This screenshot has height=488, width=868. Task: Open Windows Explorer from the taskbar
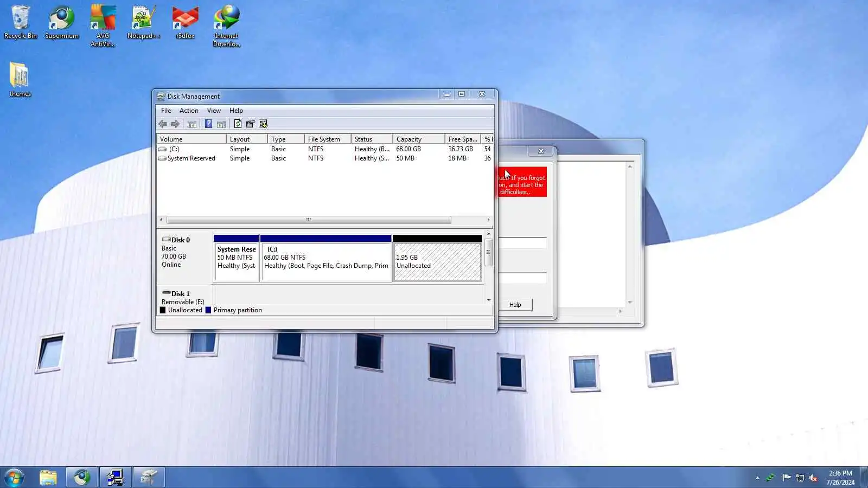(x=48, y=478)
